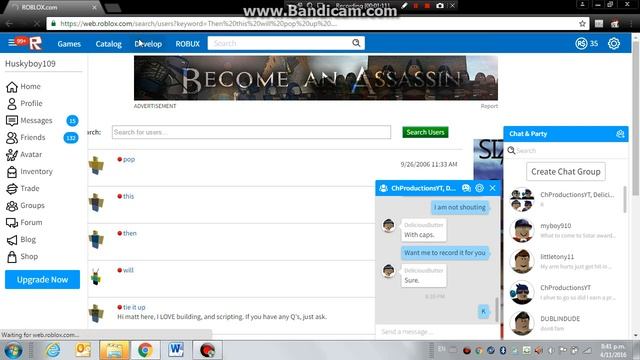Open the ChProductionsYT single chat conversation

[x=566, y=292]
